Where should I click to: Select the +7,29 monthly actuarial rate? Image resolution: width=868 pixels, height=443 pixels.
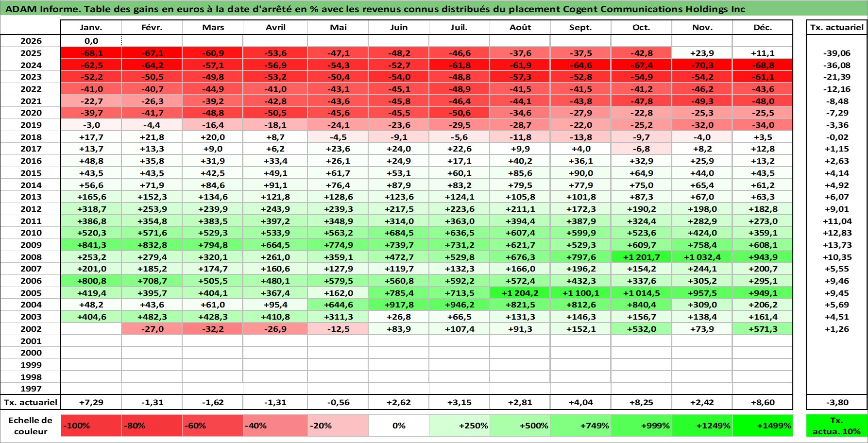91,402
